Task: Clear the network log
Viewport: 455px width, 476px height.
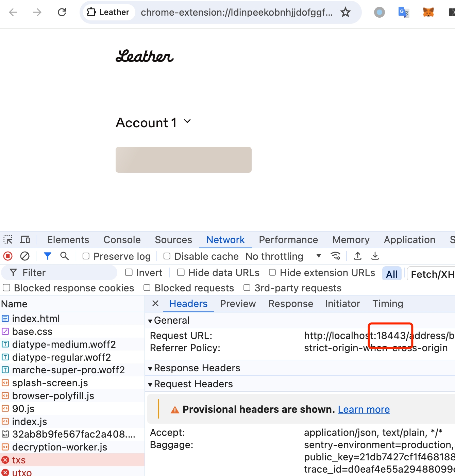Action: [25, 256]
